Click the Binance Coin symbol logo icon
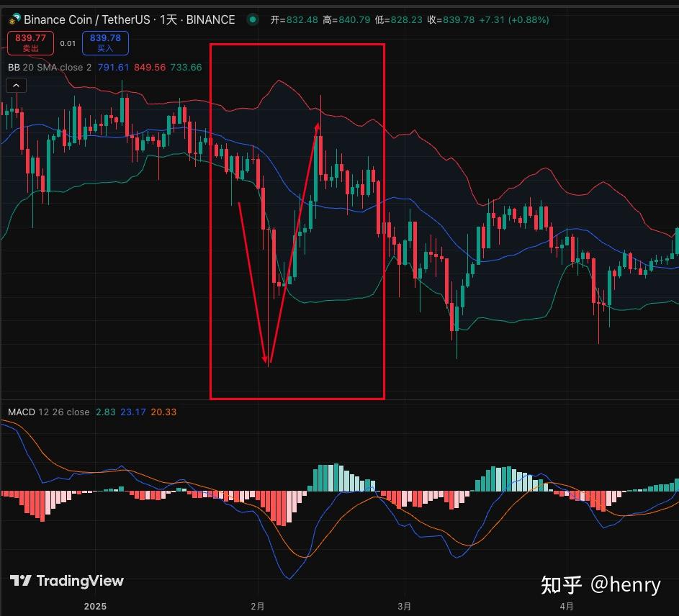 click(x=14, y=19)
